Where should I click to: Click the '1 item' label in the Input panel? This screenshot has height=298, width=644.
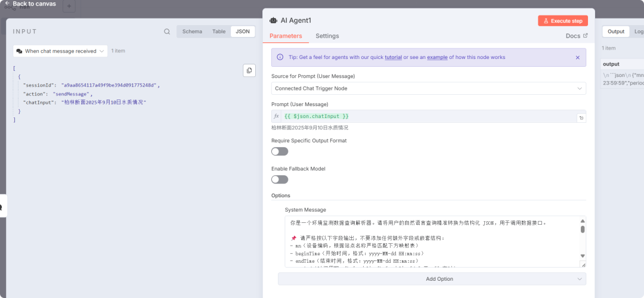(118, 51)
